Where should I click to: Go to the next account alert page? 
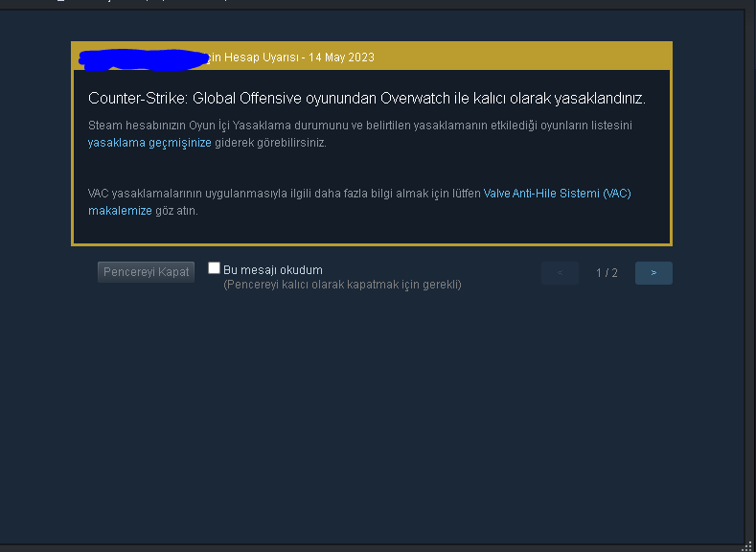[653, 273]
